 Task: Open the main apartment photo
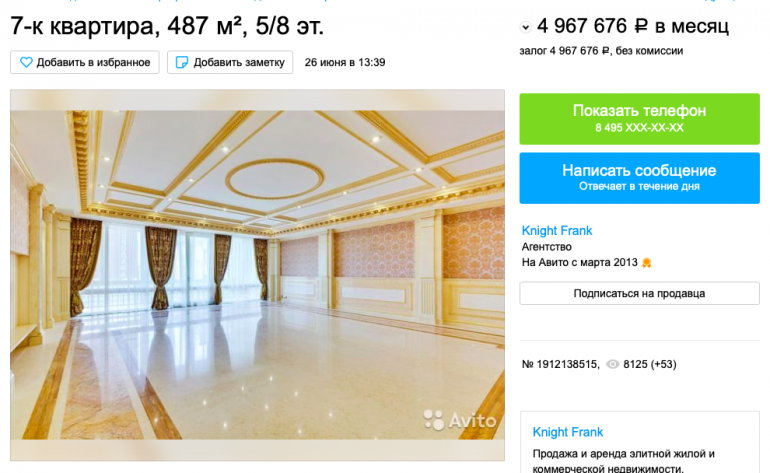[x=257, y=275]
